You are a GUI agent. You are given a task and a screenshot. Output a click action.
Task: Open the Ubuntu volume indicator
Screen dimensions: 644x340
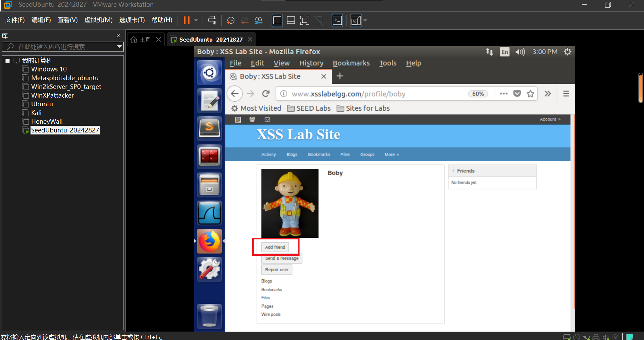pos(520,52)
